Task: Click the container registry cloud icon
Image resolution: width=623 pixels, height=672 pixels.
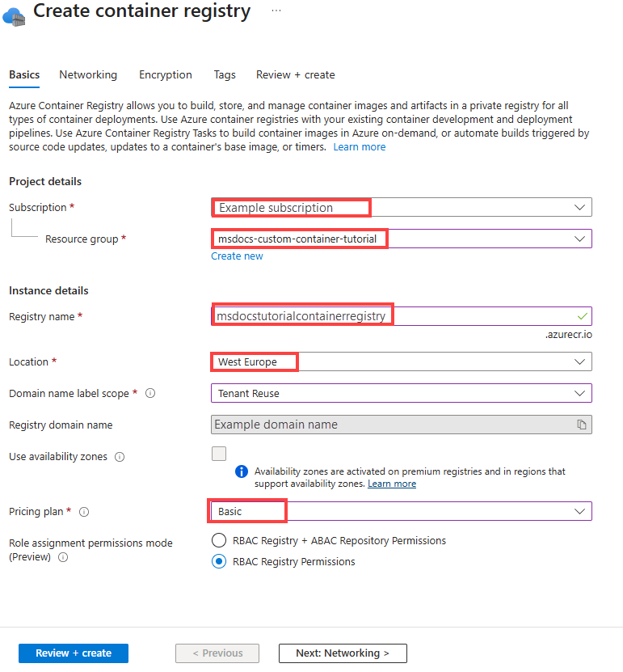Action: (14, 17)
